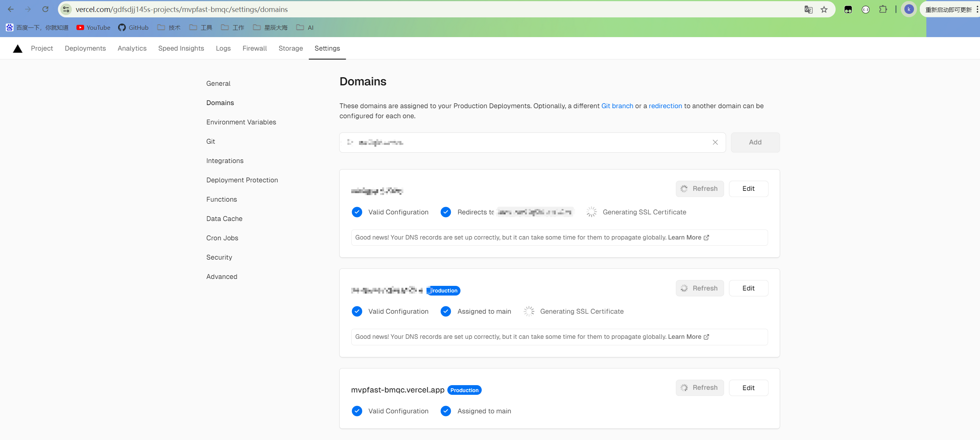Open the GitHub bookmark
The height and width of the screenshot is (440, 980).
133,27
